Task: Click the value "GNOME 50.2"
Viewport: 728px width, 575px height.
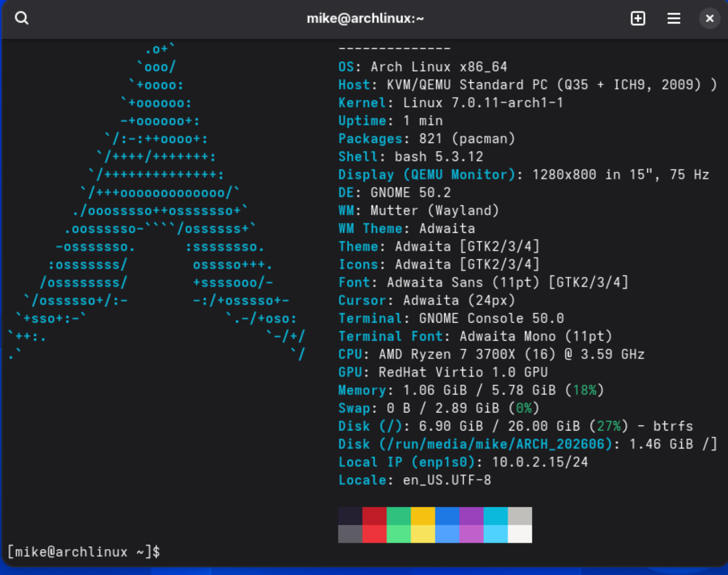Action: pos(411,193)
